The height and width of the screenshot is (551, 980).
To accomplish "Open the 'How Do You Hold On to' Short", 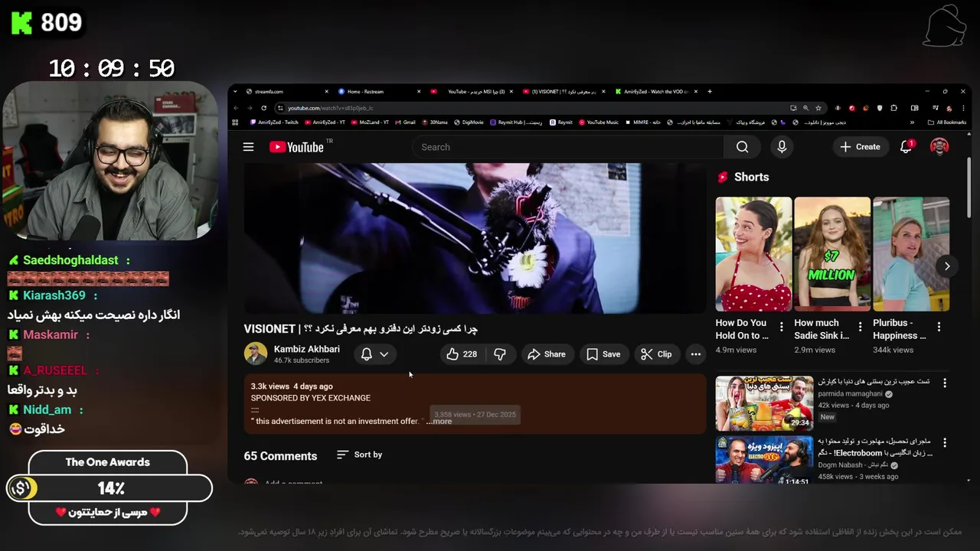I will pos(754,254).
